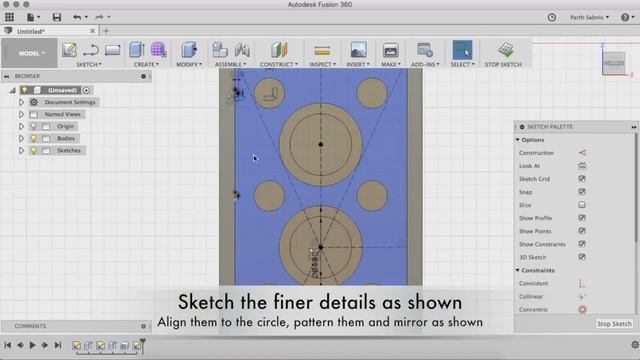Click Stop Sketch button in Sketch Palette
Viewport: 640px width, 360px height.
point(614,324)
